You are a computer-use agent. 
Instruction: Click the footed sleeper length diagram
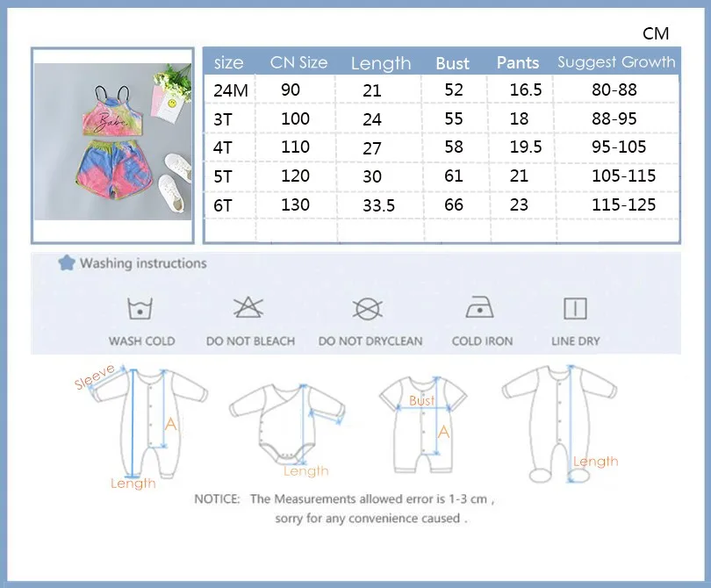coord(559,424)
